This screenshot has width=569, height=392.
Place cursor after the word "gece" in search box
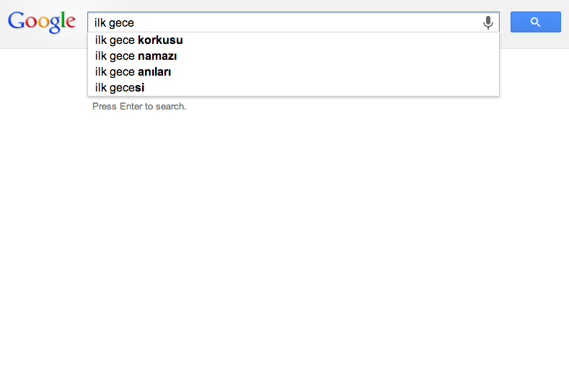pyautogui.click(x=135, y=22)
